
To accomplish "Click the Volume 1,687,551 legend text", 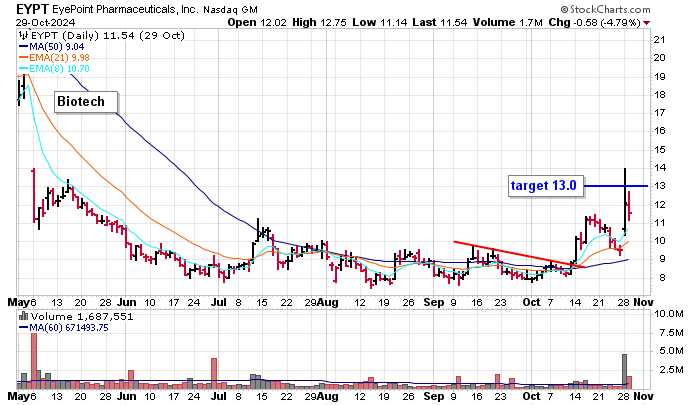I will (x=82, y=317).
